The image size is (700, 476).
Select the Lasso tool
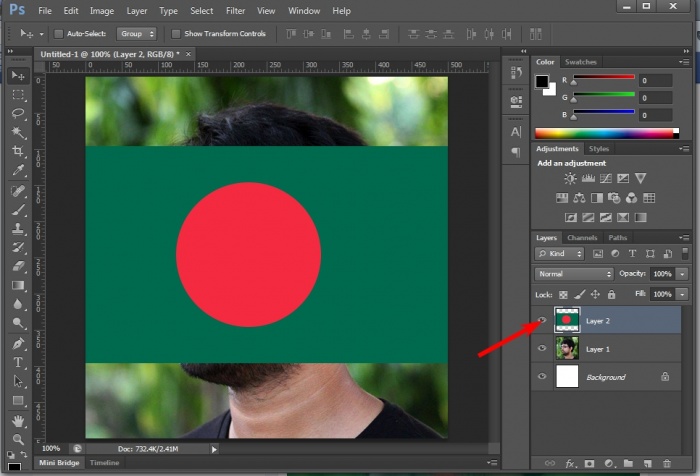[18, 113]
